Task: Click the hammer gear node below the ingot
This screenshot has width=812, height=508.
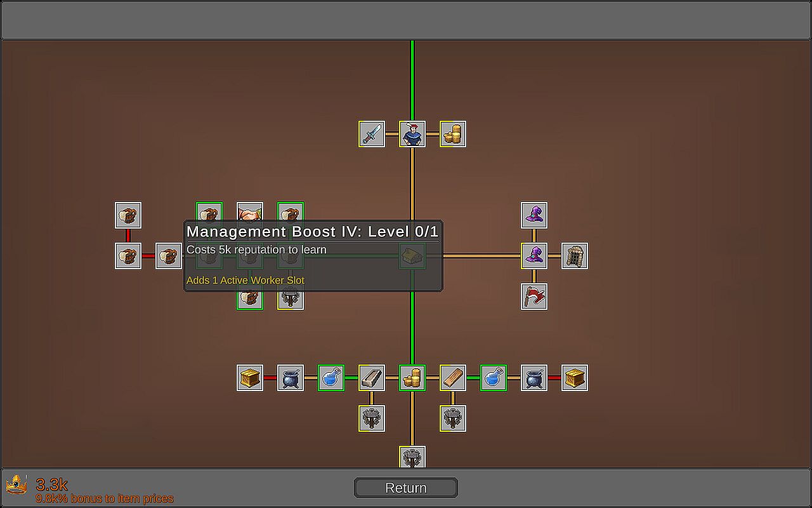Action: 372,418
